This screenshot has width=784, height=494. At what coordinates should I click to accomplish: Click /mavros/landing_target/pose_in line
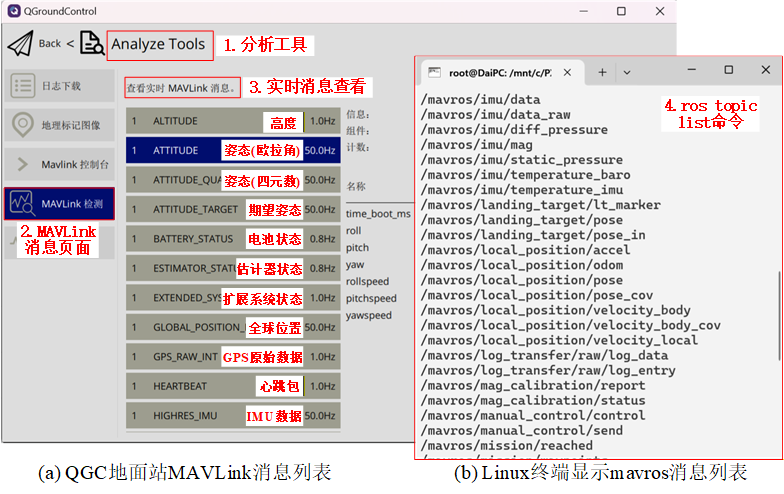[533, 234]
